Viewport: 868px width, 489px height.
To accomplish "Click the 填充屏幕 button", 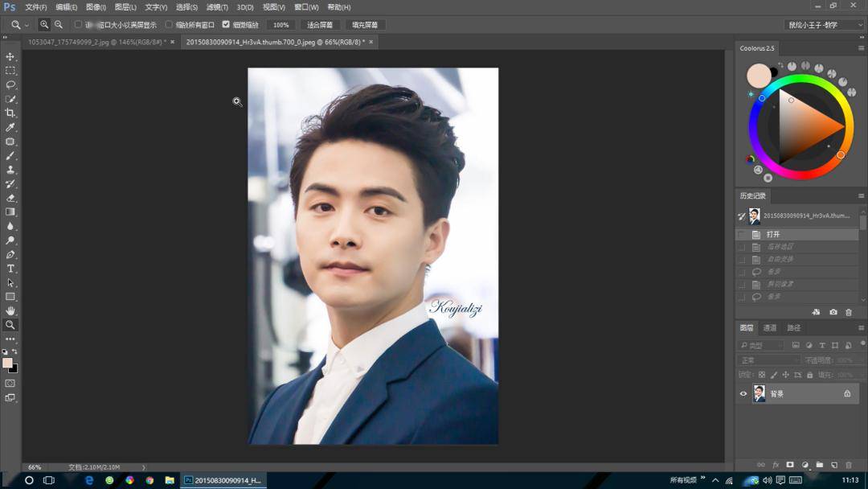I will click(365, 25).
